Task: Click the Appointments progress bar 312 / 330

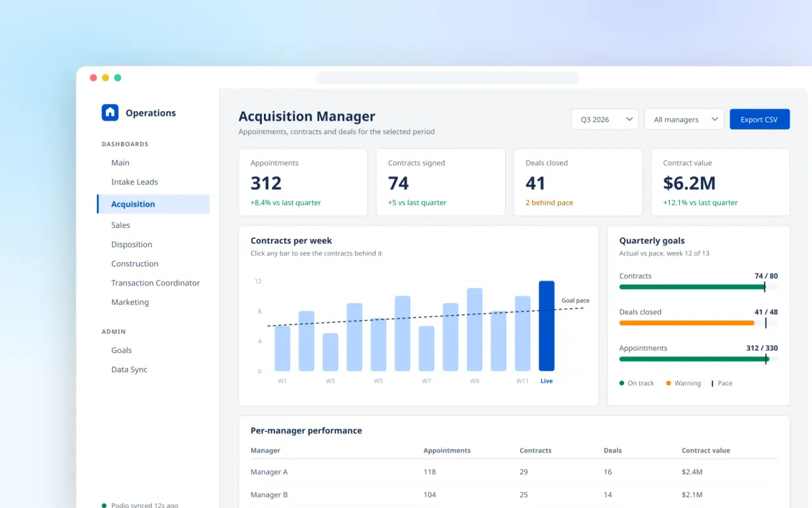Action: (x=698, y=359)
